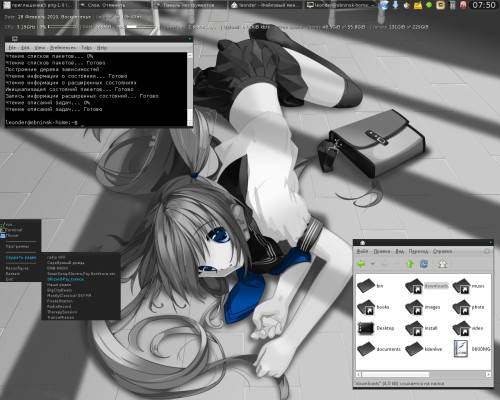Select DNB RADIO station in submenu
This screenshot has height=400, width=500.
tap(57, 268)
